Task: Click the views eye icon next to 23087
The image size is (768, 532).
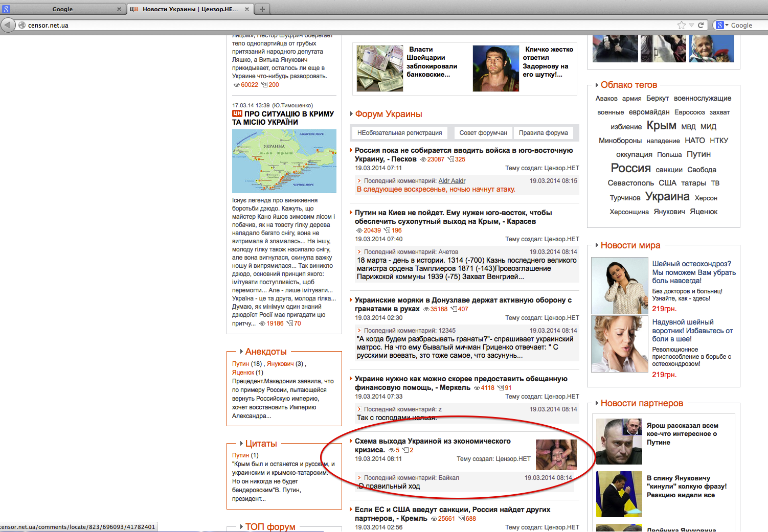Action: pos(423,159)
